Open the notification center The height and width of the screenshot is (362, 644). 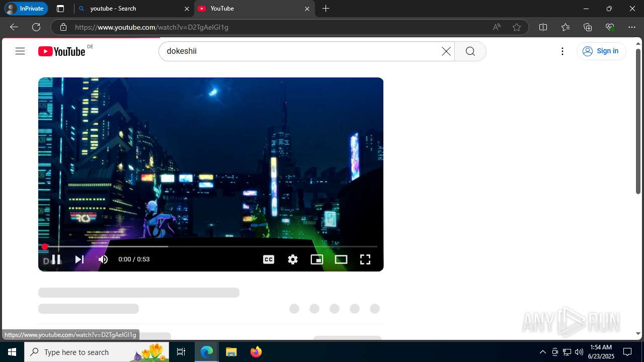coord(627,352)
